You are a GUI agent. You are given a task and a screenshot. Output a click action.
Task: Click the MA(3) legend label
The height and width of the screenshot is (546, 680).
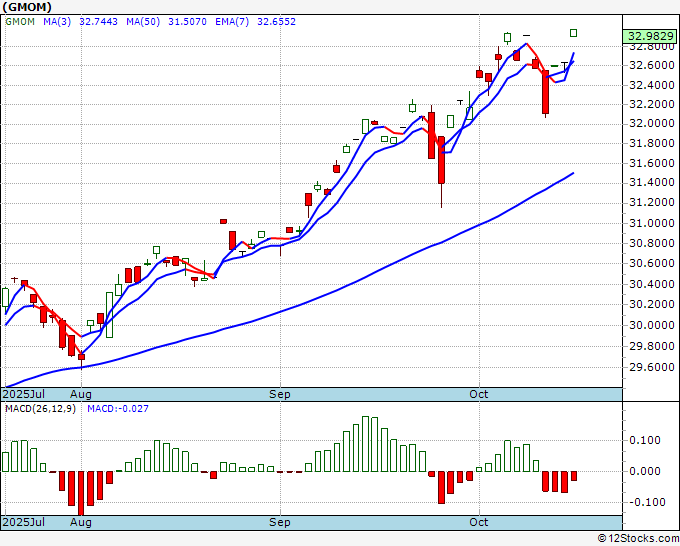[57, 22]
